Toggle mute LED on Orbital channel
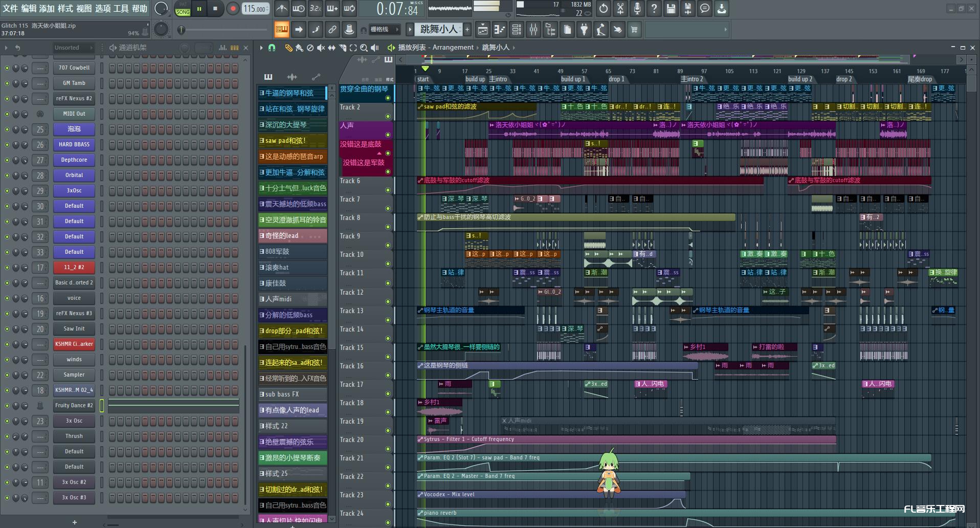Viewport: 980px width, 528px height. click(7, 175)
